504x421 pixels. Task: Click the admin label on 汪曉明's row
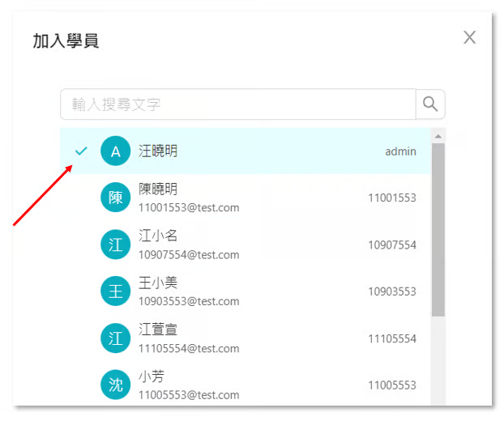tap(400, 151)
